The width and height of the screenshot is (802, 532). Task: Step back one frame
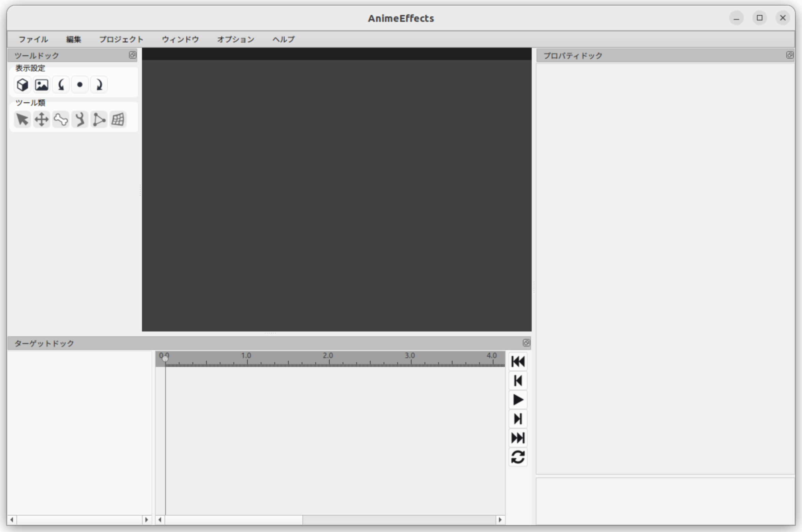pyautogui.click(x=518, y=381)
